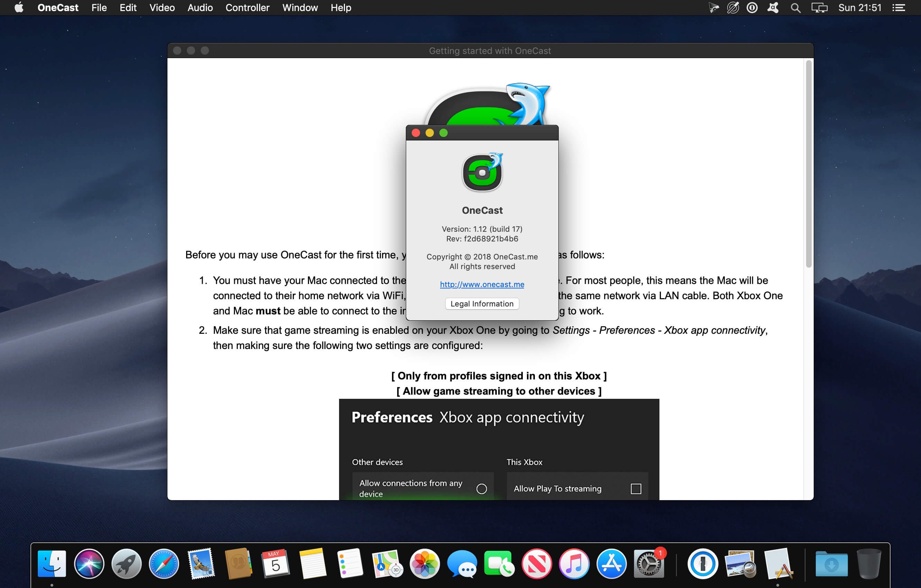Launch 1Password from the dock
Screen dimensions: 921x588
point(702,563)
